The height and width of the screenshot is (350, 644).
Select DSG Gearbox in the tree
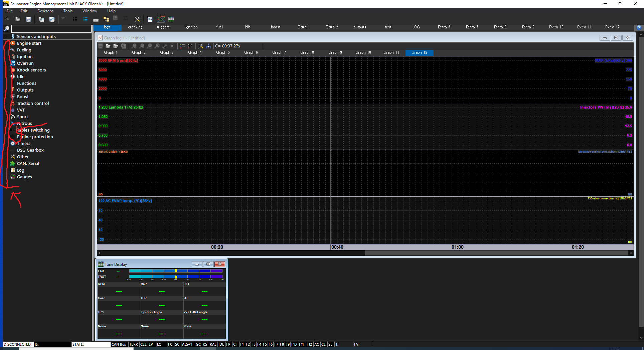(x=30, y=150)
